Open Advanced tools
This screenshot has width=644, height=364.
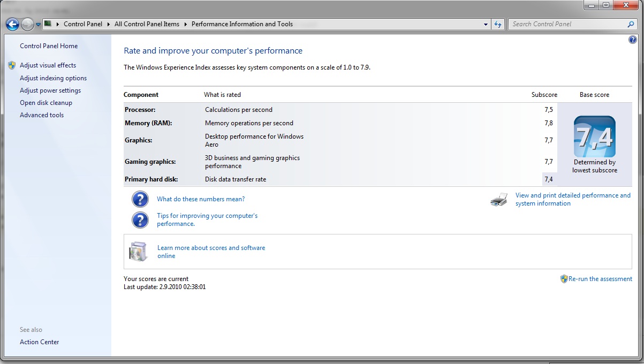(42, 115)
